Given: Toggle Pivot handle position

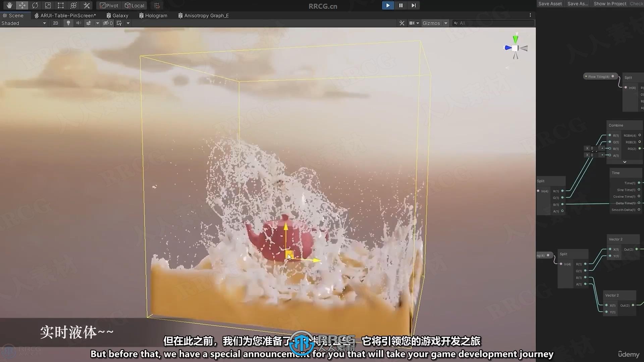Looking at the screenshot, I should 109,5.
